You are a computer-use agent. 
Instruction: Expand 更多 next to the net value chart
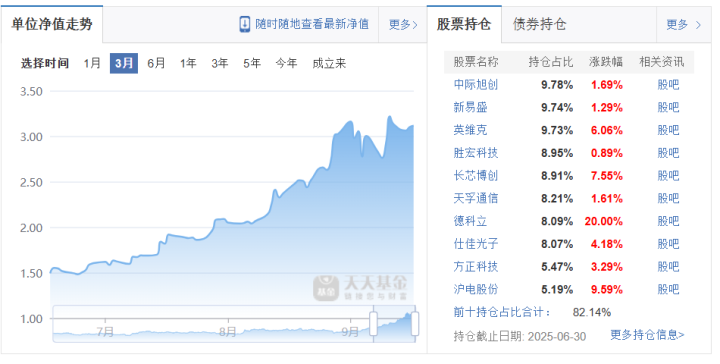tap(403, 24)
